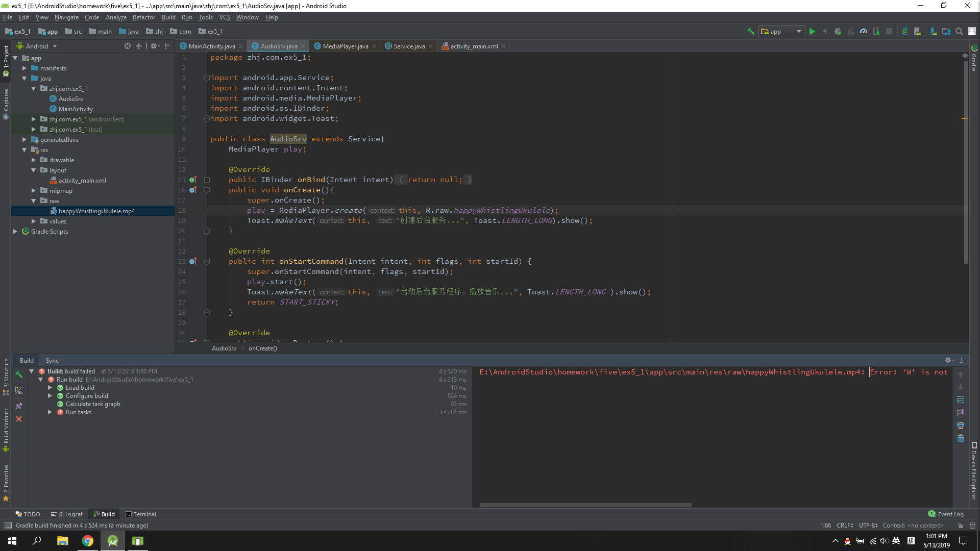Screen dimensions: 980x551
Task: Run the app with green play button
Action: click(x=812, y=31)
